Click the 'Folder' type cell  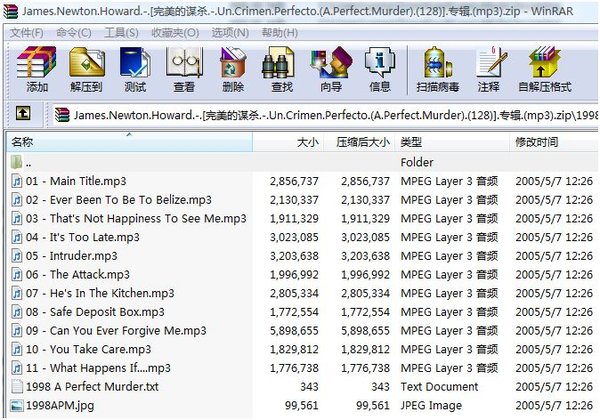tap(417, 162)
